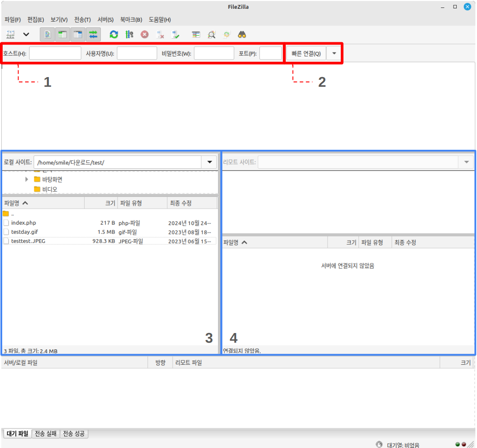477x448 pixels.
Task: Click the 3 파일 total size status text
Action: pyautogui.click(x=31, y=351)
